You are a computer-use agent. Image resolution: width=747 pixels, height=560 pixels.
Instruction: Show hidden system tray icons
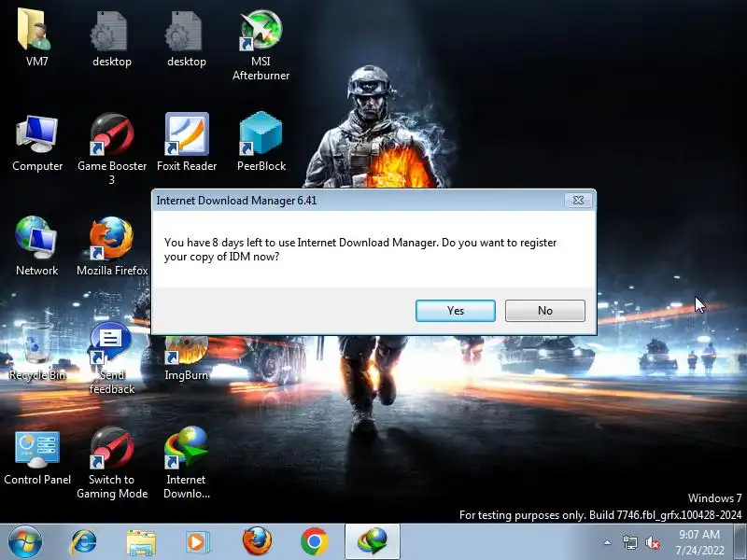pos(607,542)
